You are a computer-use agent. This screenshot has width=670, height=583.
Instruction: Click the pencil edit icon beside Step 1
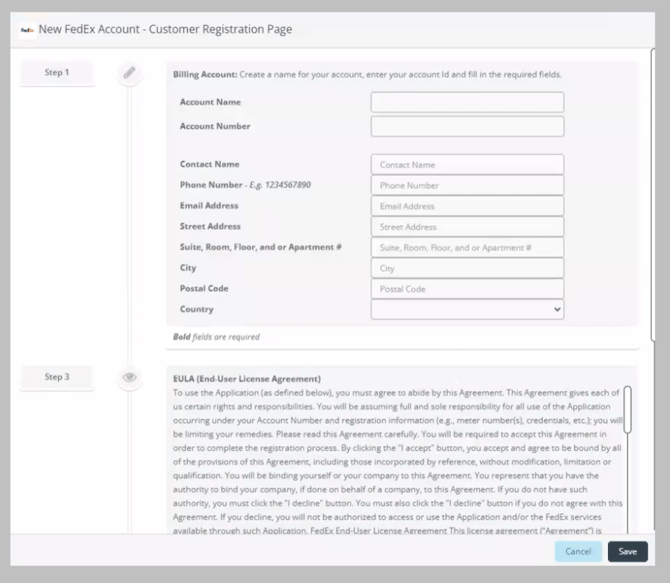coord(129,73)
